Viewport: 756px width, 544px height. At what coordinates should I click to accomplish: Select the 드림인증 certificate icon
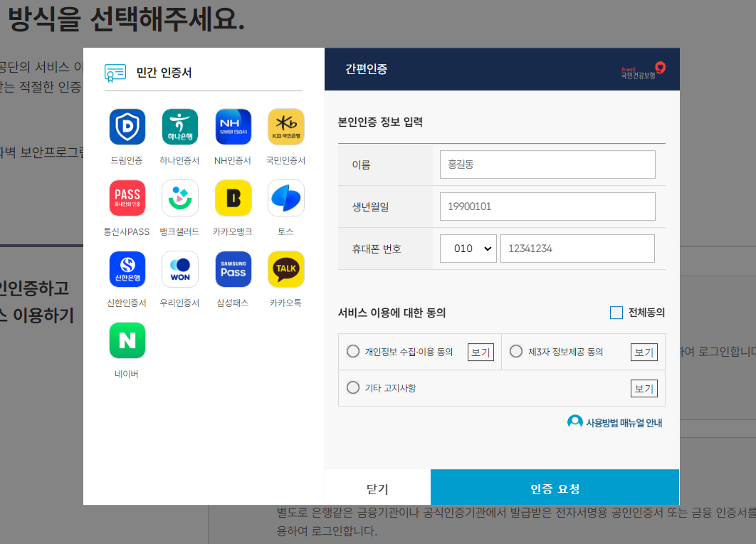coord(127,127)
